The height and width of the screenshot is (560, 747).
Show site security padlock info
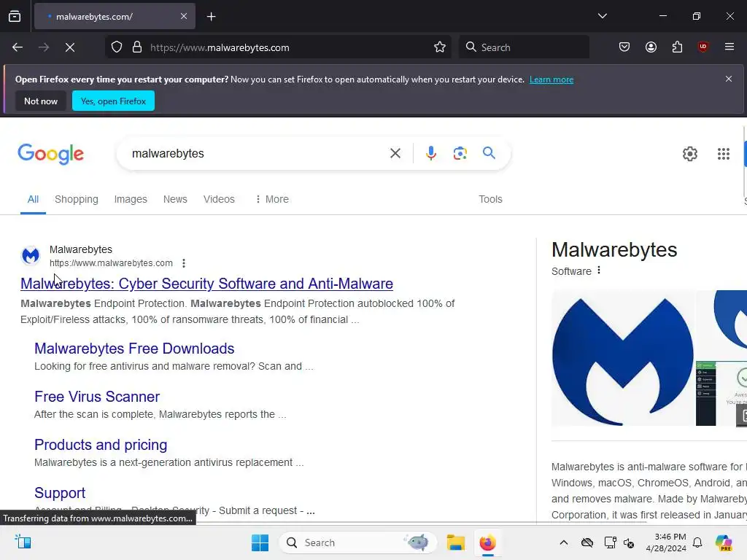coord(137,47)
